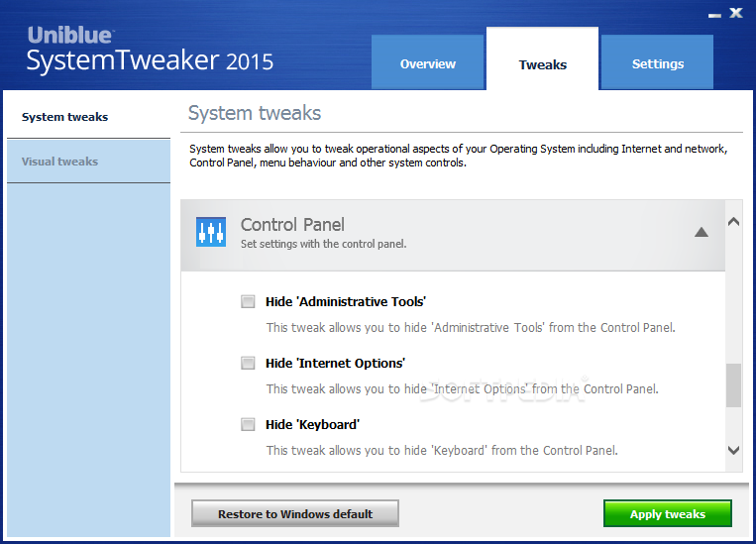Close the SystemTweaker window
Image resolution: width=756 pixels, height=544 pixels.
pyautogui.click(x=736, y=13)
